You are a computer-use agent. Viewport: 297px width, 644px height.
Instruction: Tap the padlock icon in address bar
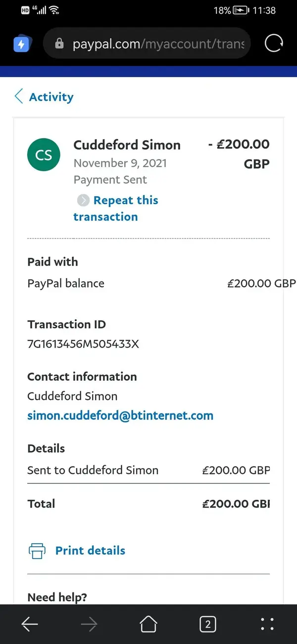pos(59,44)
